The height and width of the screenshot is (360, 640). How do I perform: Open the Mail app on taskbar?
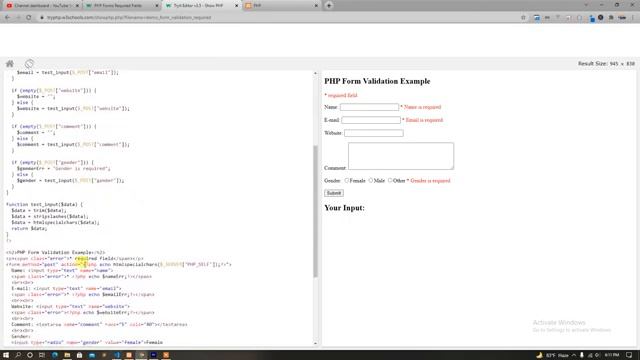point(92,355)
